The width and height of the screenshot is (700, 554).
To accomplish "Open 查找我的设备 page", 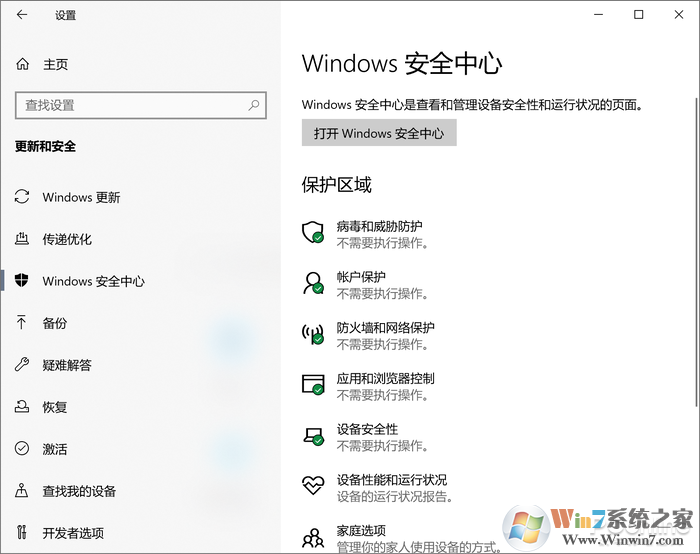I will [79, 490].
